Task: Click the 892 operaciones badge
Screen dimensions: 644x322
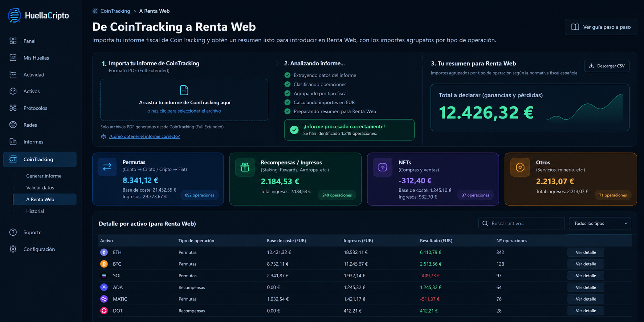Action: pyautogui.click(x=200, y=195)
